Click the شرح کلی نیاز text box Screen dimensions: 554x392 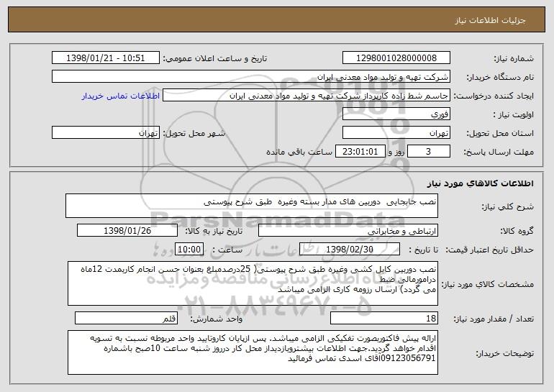252,206
